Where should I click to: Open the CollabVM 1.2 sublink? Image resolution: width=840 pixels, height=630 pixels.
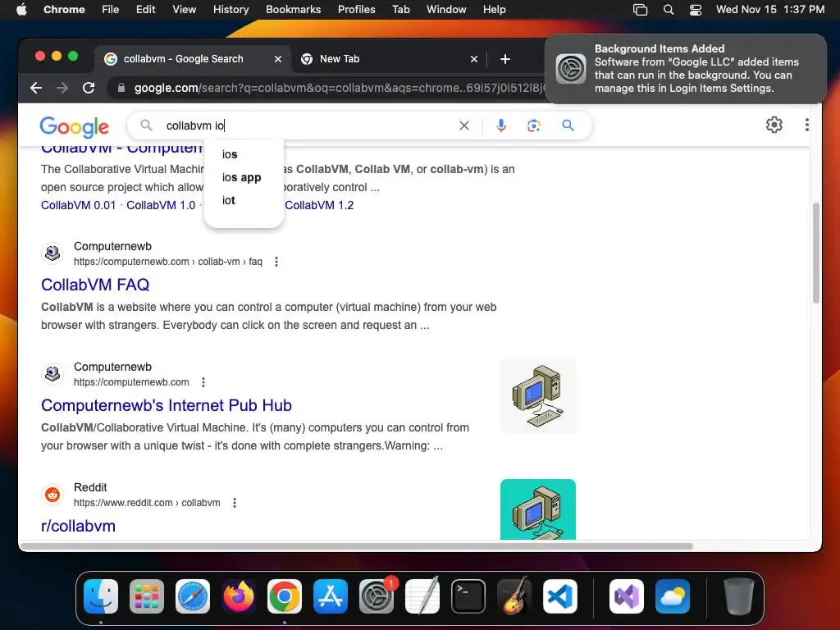[x=319, y=205]
